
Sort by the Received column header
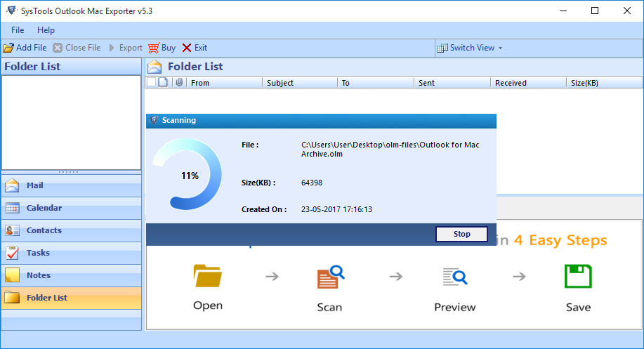pyautogui.click(x=529, y=83)
